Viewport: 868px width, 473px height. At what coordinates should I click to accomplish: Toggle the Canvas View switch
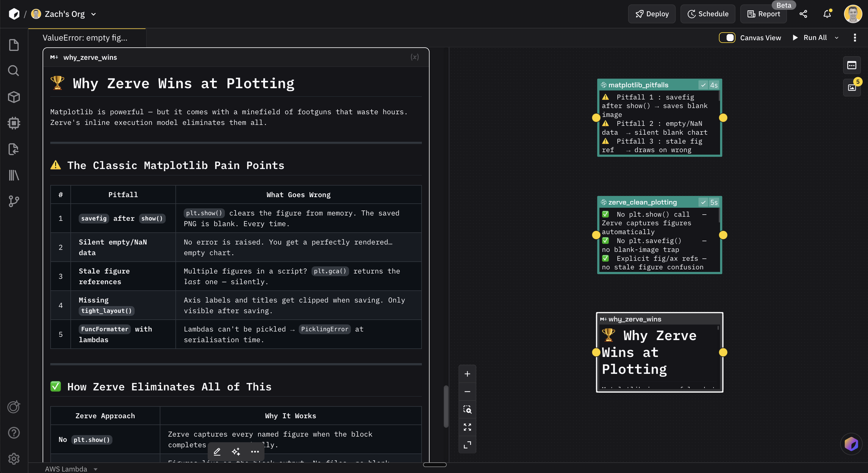(726, 38)
